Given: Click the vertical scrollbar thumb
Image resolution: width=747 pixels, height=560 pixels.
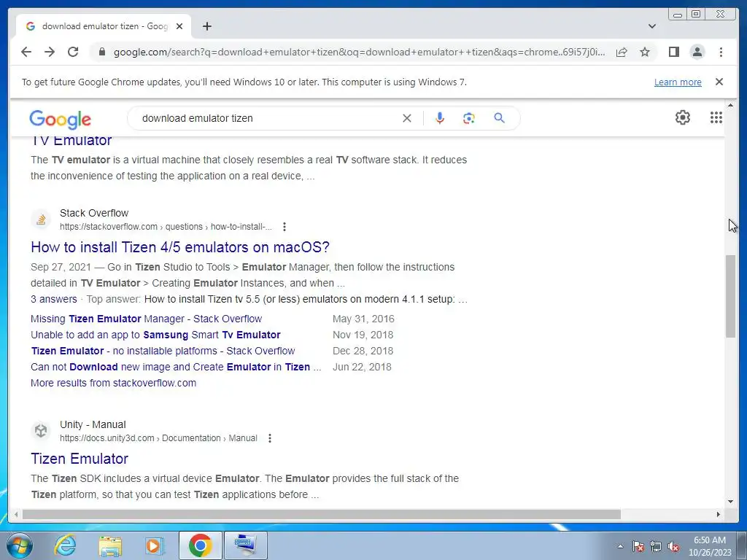Looking at the screenshot, I should [731, 296].
